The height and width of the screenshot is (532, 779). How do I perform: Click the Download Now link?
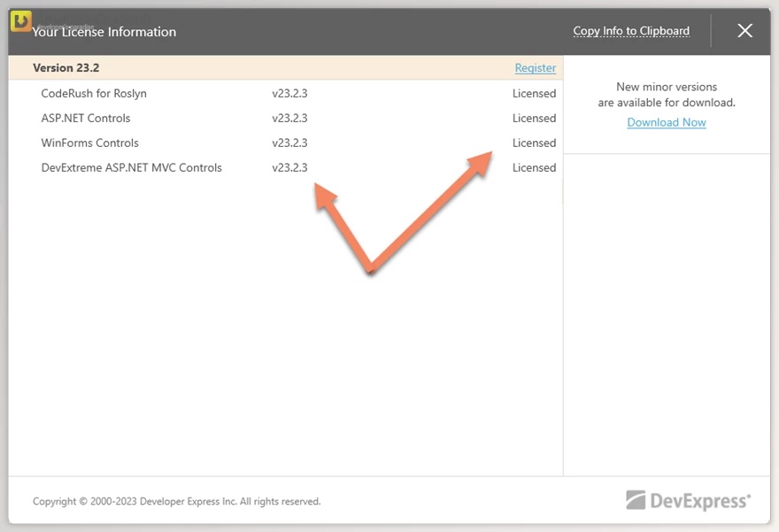pos(666,123)
